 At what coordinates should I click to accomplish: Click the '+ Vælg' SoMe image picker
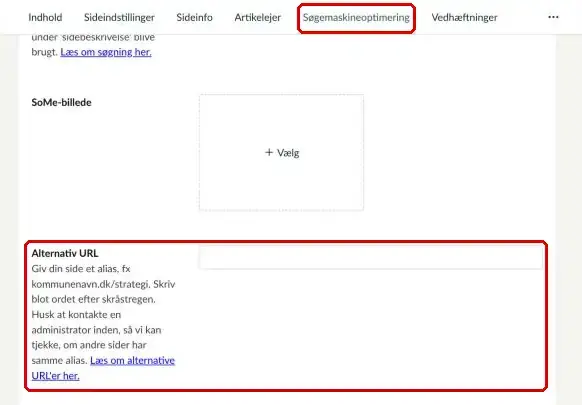(x=281, y=153)
